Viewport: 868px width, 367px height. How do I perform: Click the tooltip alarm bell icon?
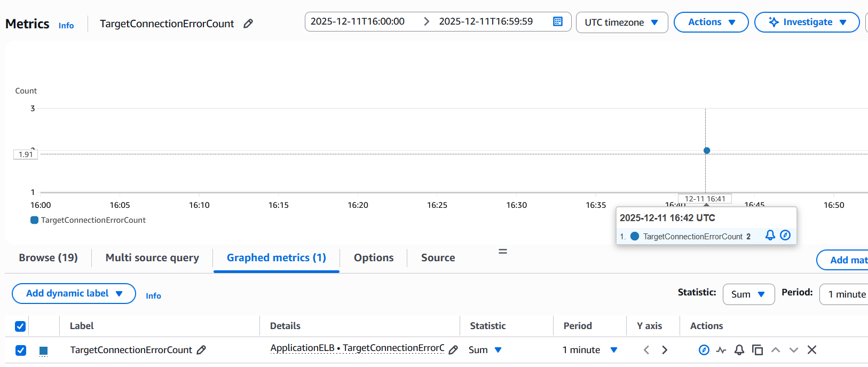click(770, 235)
